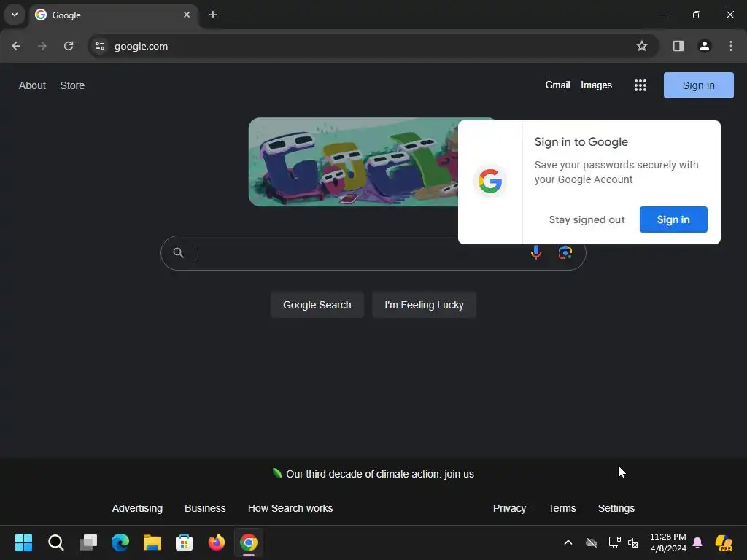Choose Stay signed out

pos(587,219)
